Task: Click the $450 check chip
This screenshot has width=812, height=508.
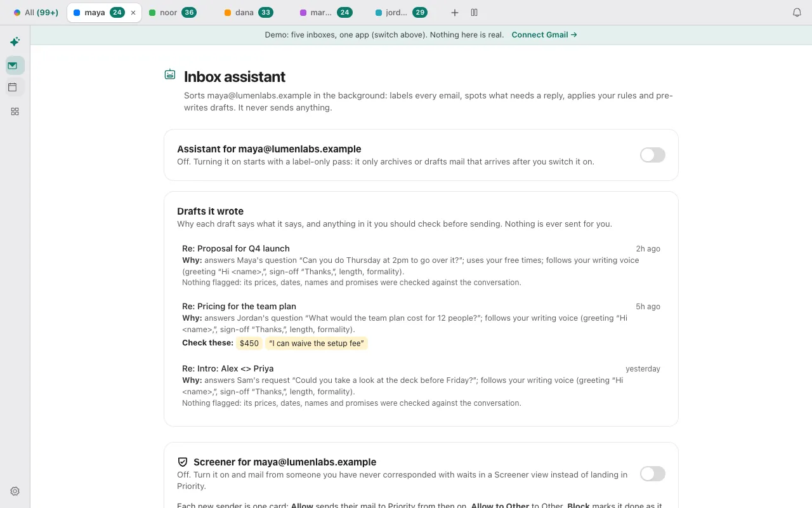Action: pos(249,344)
